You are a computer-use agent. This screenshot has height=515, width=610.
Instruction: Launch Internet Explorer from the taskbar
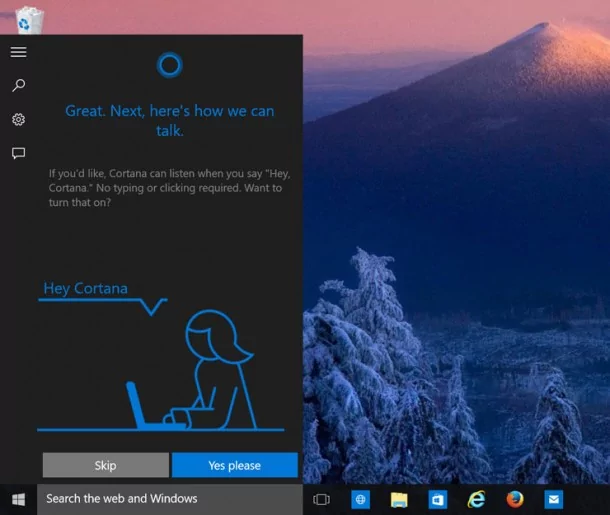pyautogui.click(x=477, y=499)
